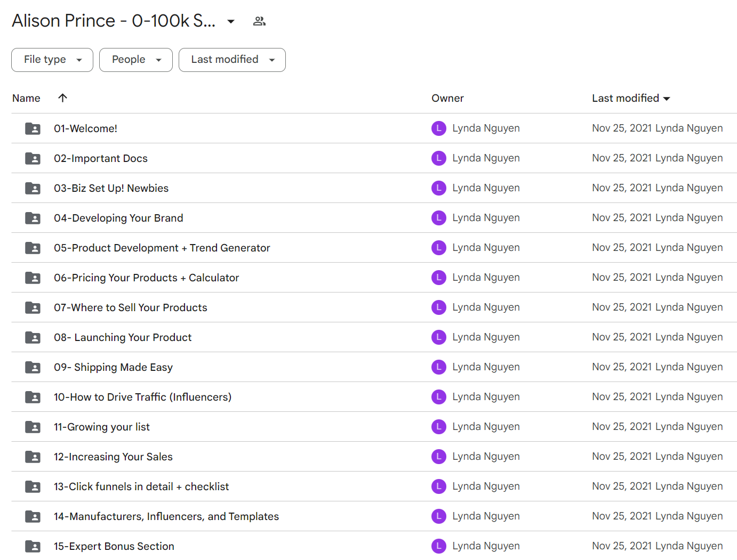This screenshot has height=560, width=737.
Task: Select 09- Shipping Made Easy name
Action: pos(113,367)
